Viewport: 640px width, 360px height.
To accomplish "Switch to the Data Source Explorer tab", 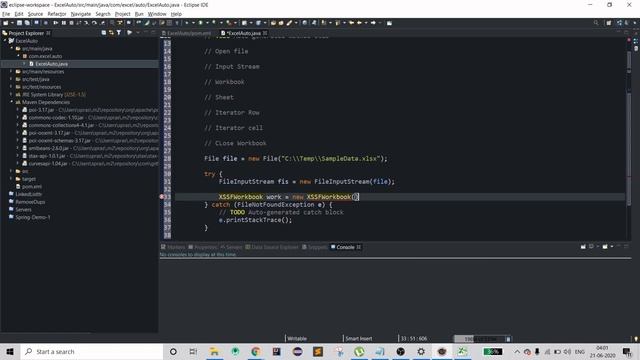I will (272, 247).
